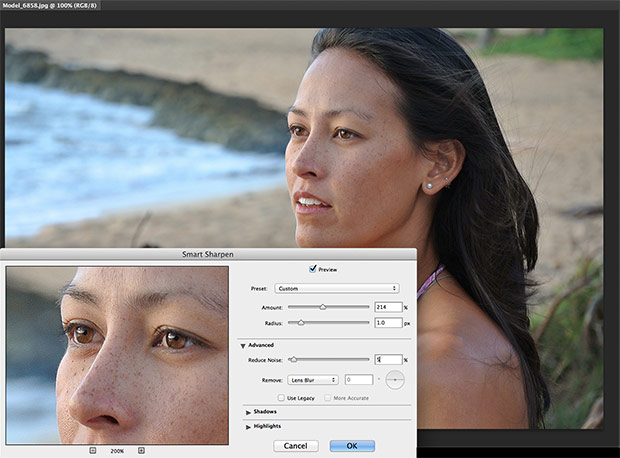Cancel the Smart Sharpen dialog
620x458 pixels.
click(x=295, y=445)
